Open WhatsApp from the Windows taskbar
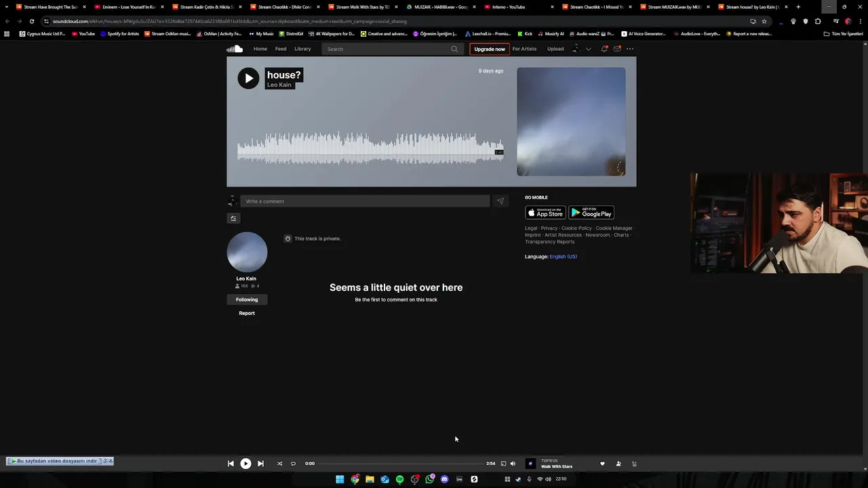868x488 pixels. click(429, 479)
